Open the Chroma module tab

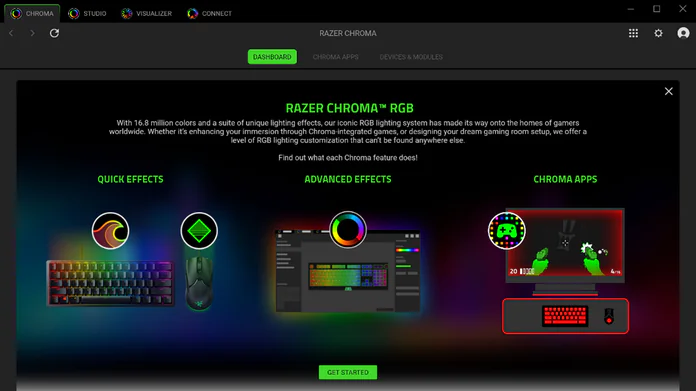32,13
